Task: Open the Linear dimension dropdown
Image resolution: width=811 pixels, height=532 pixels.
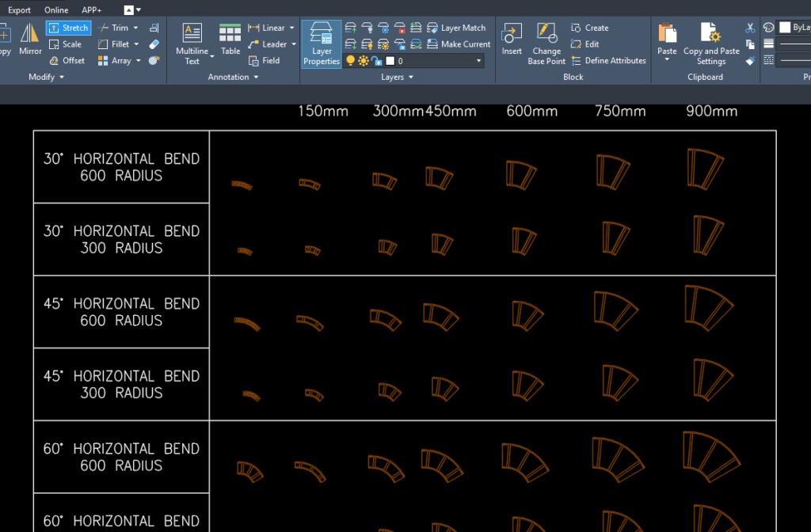Action: 290,27
